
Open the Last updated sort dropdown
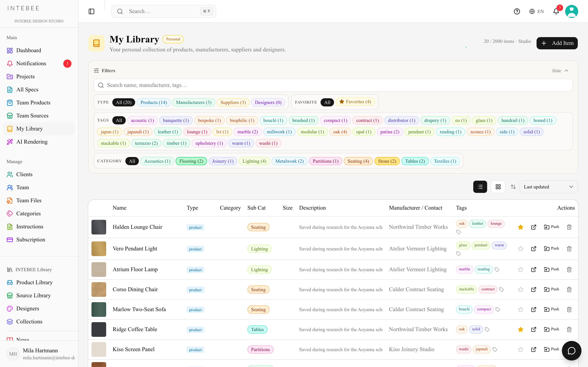tap(548, 187)
